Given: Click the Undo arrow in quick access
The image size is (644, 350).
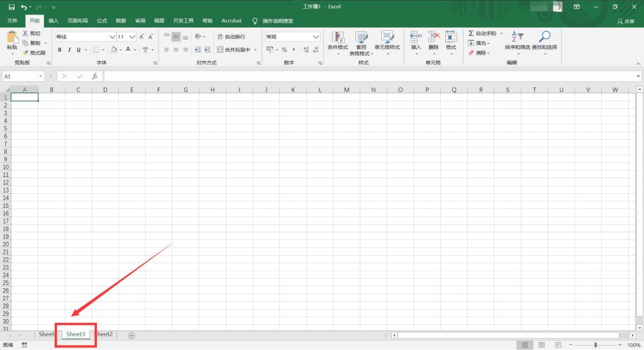Looking at the screenshot, I should point(24,7).
